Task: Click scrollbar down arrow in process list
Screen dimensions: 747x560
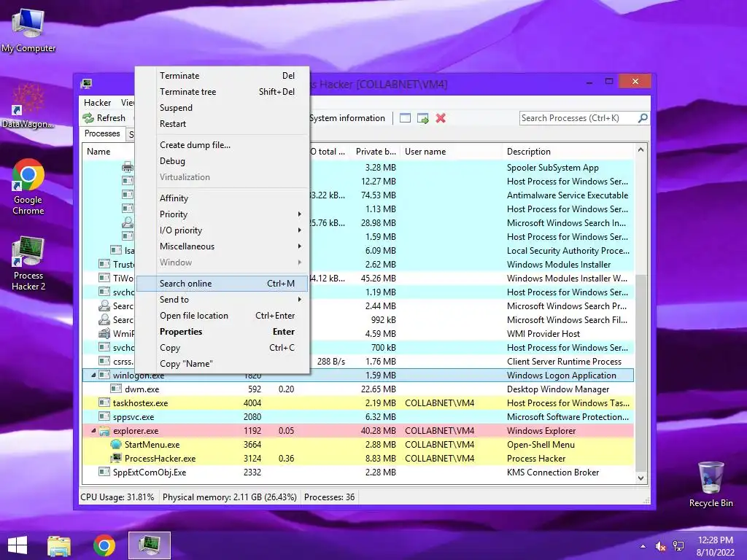Action: [640, 478]
